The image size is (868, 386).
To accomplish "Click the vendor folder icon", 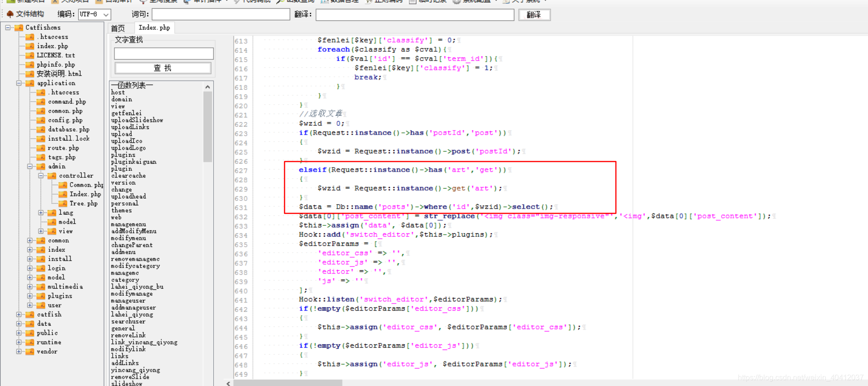I will [x=30, y=351].
